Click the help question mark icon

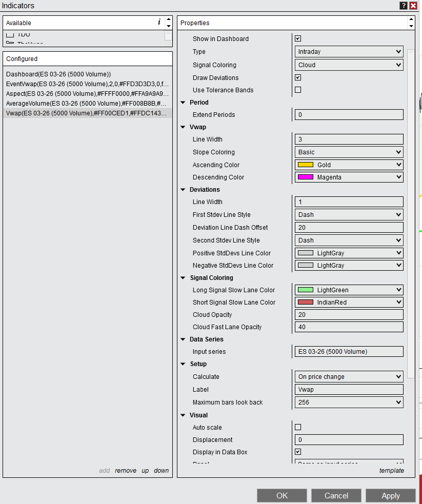(404, 6)
